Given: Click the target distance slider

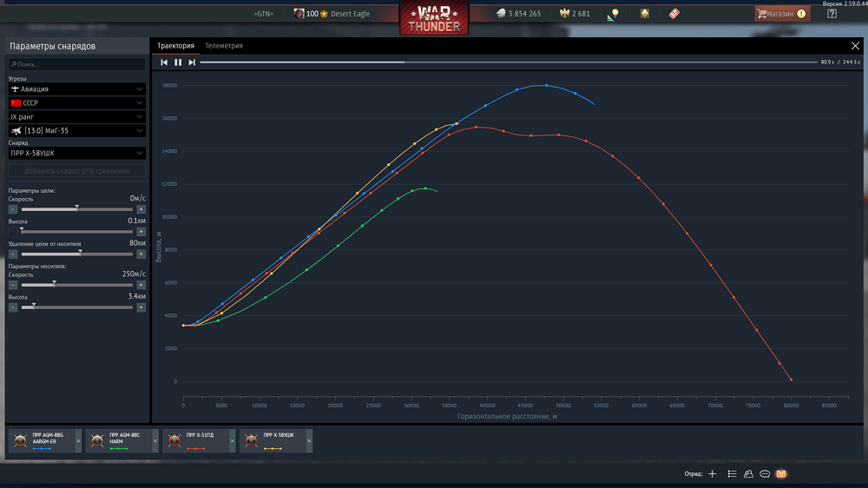Looking at the screenshot, I should tap(77, 254).
